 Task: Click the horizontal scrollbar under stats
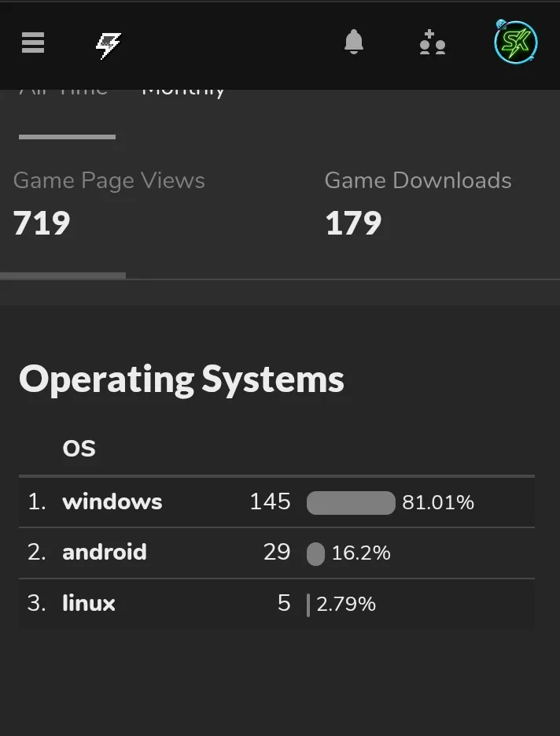coord(63,276)
